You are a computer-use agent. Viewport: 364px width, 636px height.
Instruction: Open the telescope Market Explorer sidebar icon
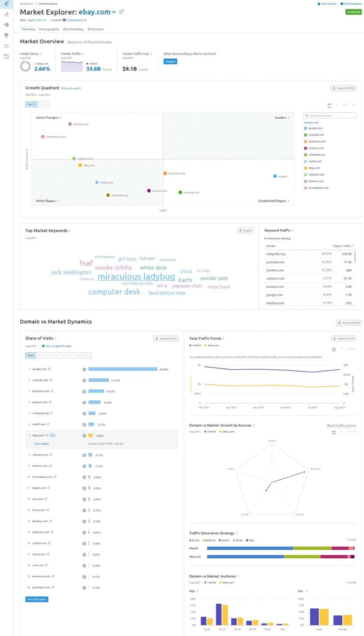click(x=6, y=4)
